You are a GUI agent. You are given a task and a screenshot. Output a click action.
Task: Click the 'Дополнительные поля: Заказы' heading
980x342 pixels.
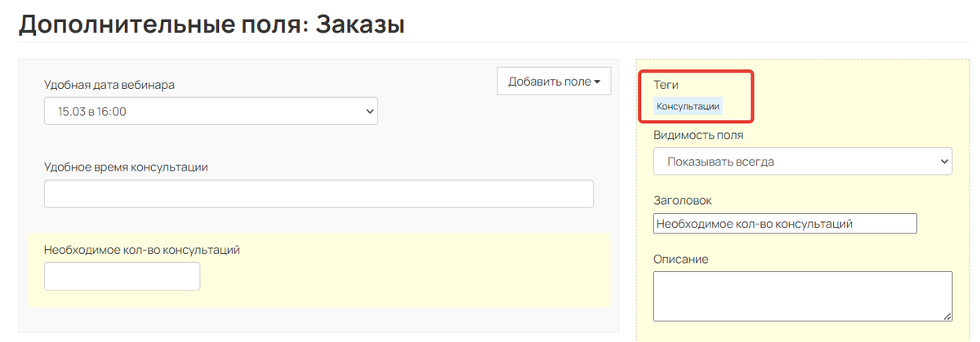[212, 23]
